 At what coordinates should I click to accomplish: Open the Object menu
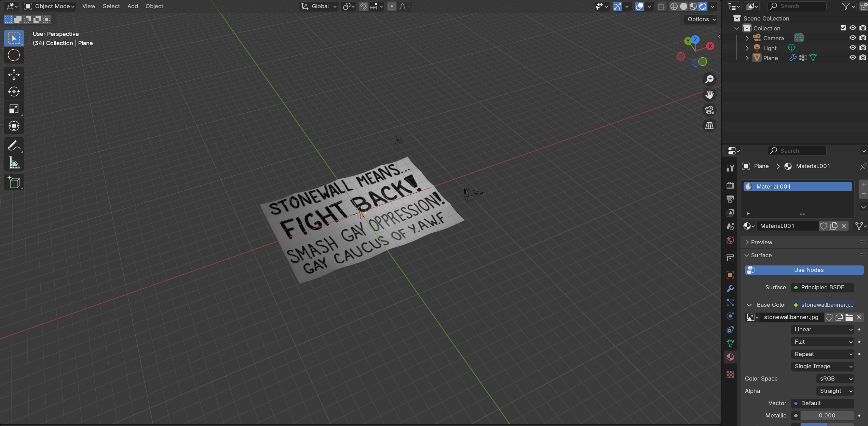(154, 6)
